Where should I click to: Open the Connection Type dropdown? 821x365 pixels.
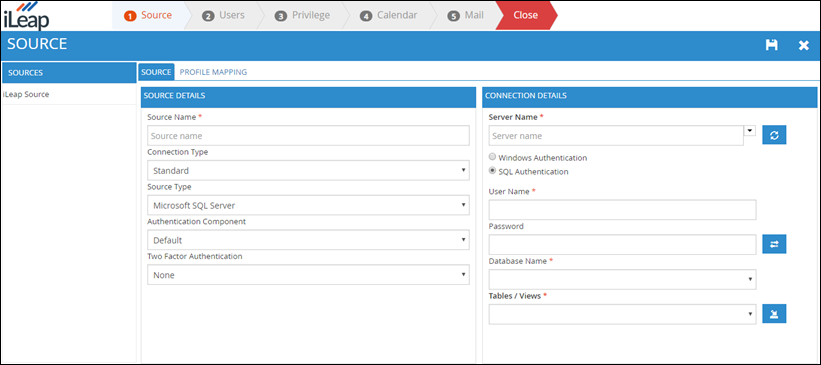click(308, 170)
